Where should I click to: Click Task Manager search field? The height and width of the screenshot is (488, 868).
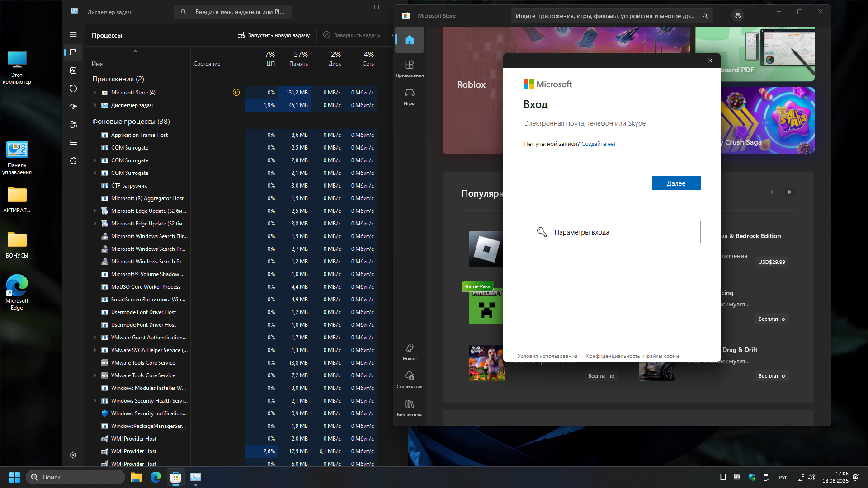pos(233,12)
